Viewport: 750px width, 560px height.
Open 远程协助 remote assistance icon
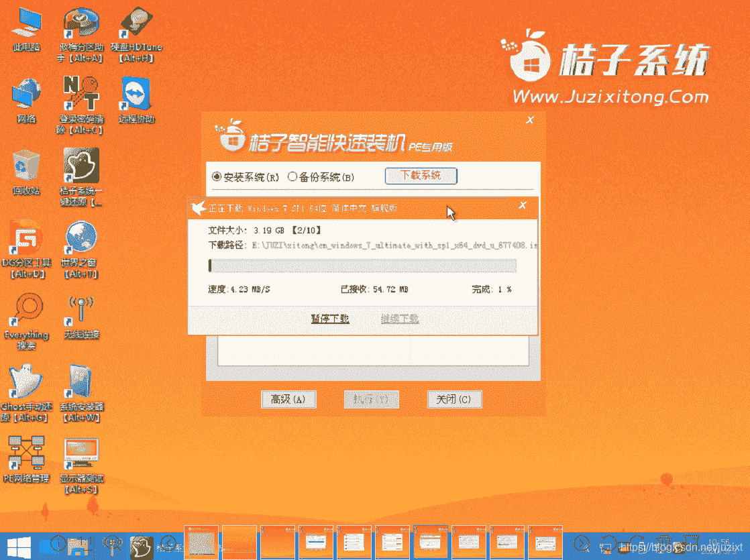pyautogui.click(x=136, y=101)
